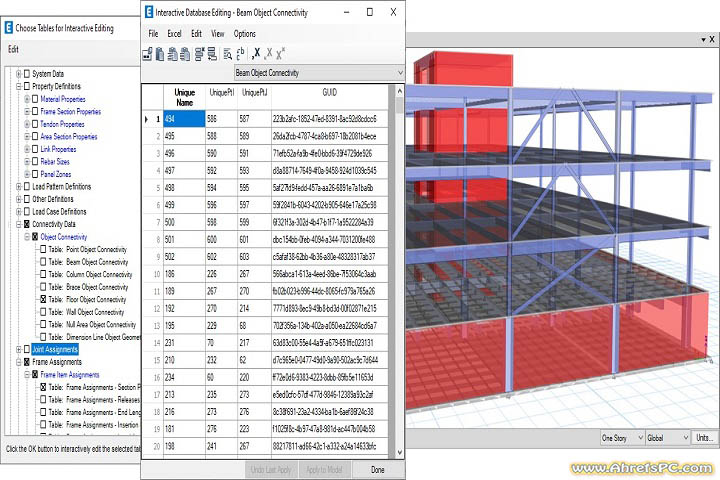Click the fourth toolbar icon, clipboard with rows

pyautogui.click(x=185, y=54)
